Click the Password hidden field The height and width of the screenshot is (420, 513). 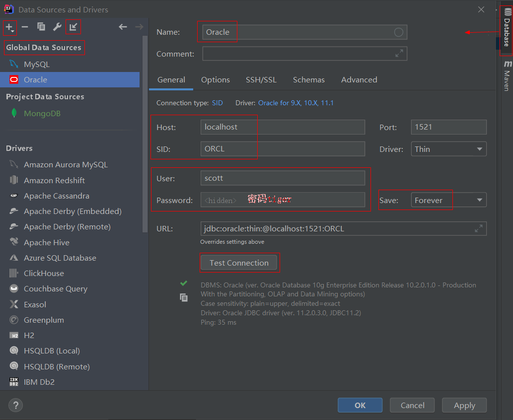click(283, 200)
